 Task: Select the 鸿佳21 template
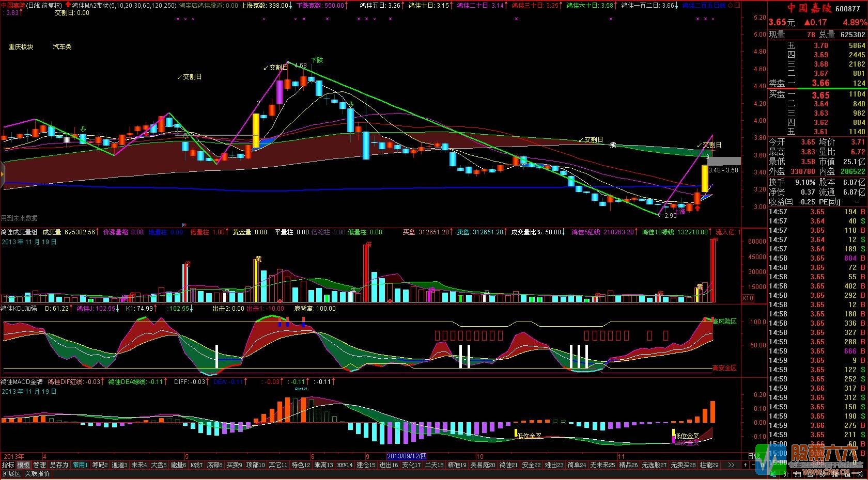(508, 465)
